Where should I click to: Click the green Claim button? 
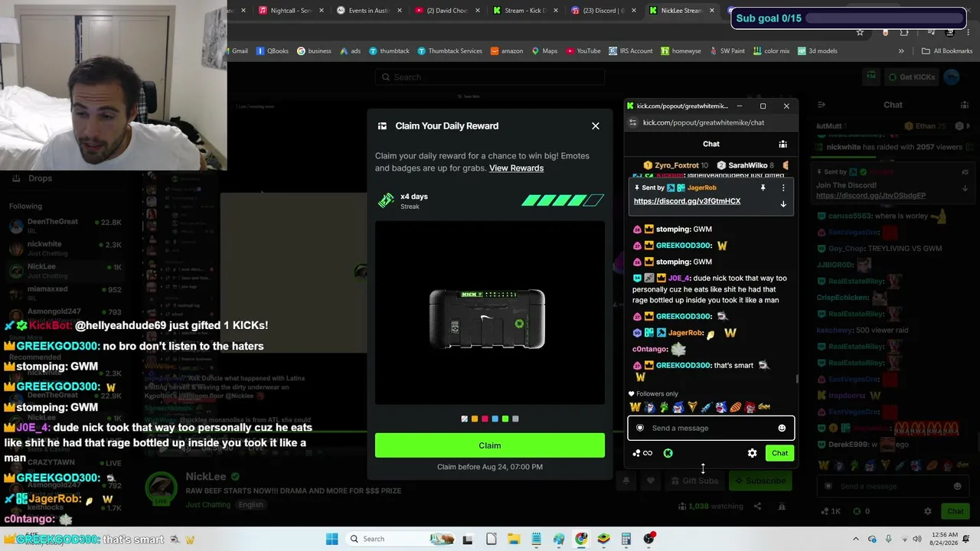tap(490, 445)
